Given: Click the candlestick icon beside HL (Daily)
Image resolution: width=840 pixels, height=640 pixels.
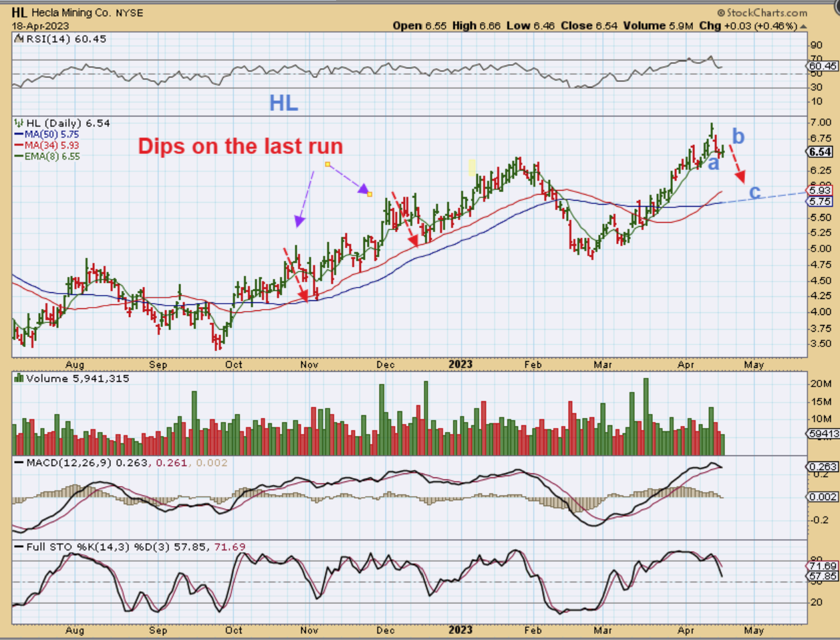Looking at the screenshot, I should 18,123.
